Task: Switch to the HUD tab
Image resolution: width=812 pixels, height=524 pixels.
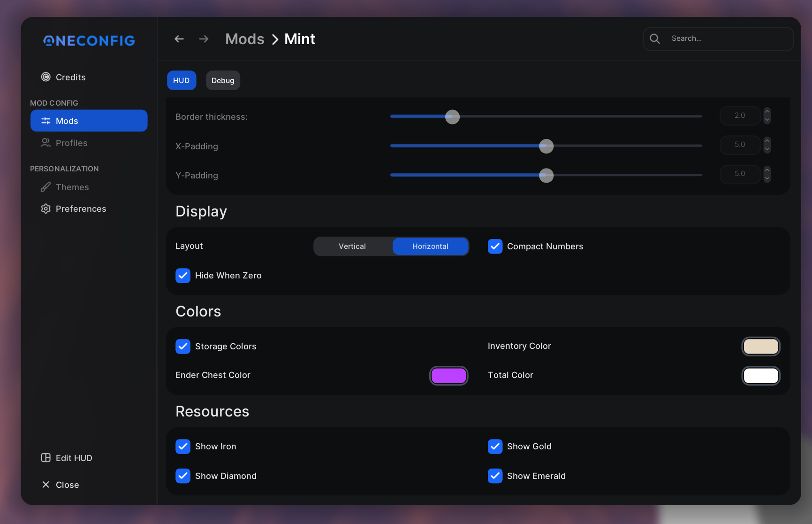Action: pos(182,80)
